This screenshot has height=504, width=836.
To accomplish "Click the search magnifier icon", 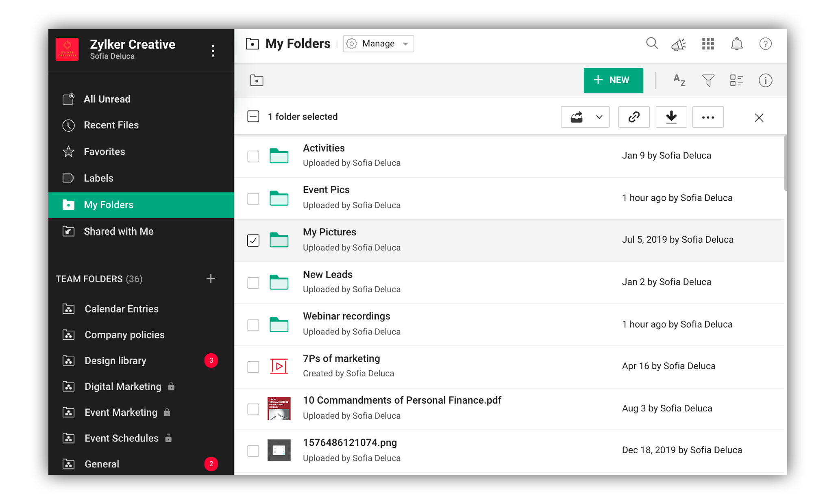I will pos(652,43).
